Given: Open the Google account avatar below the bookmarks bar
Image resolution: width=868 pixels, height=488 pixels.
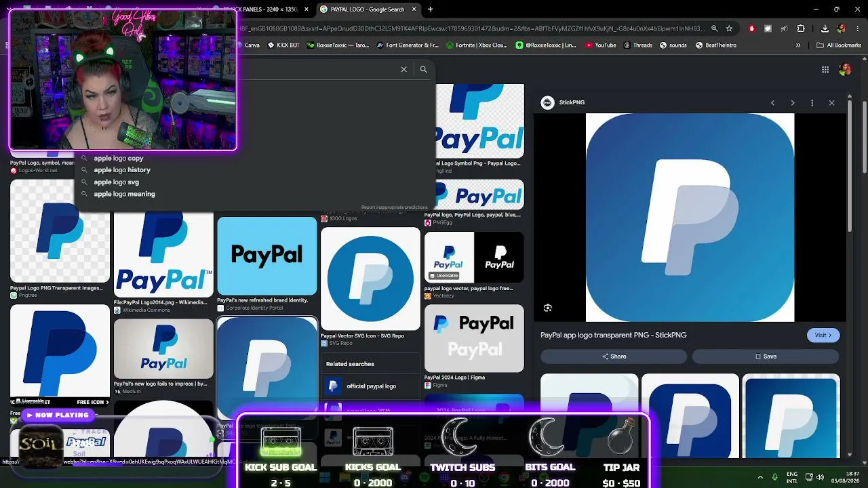Looking at the screenshot, I should [845, 69].
